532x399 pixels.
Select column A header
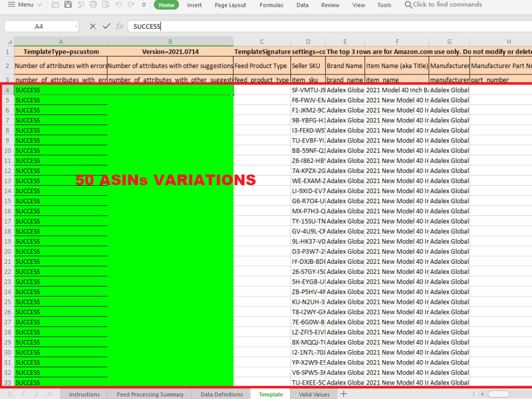coord(61,41)
